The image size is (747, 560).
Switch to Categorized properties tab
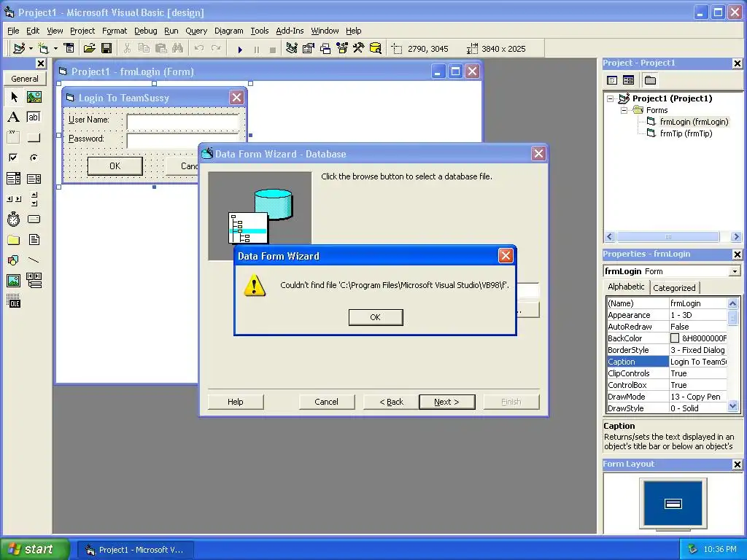[x=674, y=288]
